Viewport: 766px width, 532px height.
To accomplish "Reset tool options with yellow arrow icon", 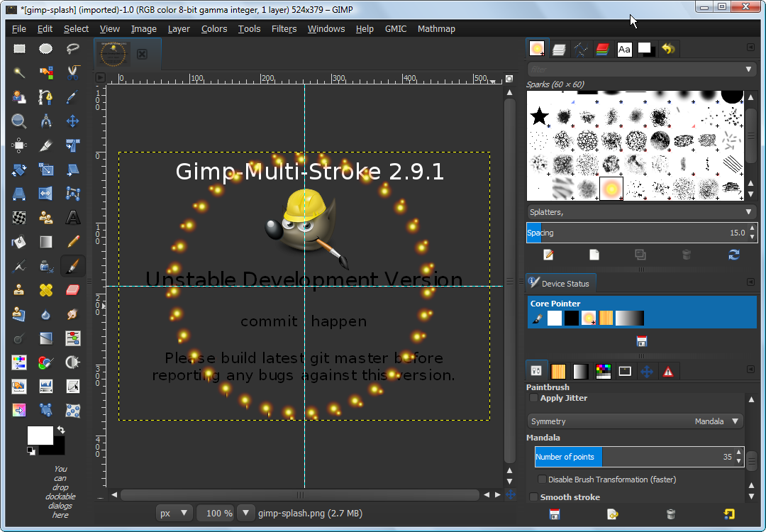I will (729, 514).
